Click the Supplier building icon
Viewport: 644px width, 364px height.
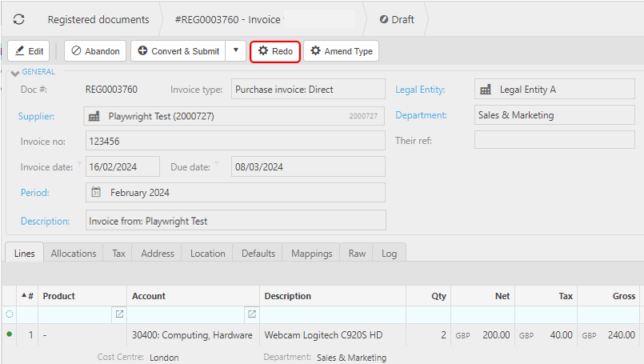point(94,117)
